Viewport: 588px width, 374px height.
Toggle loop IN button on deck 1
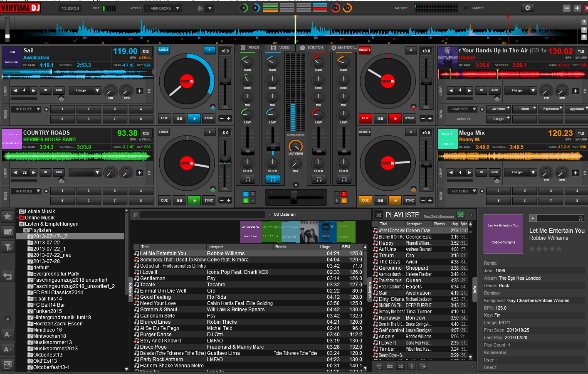tap(45, 90)
